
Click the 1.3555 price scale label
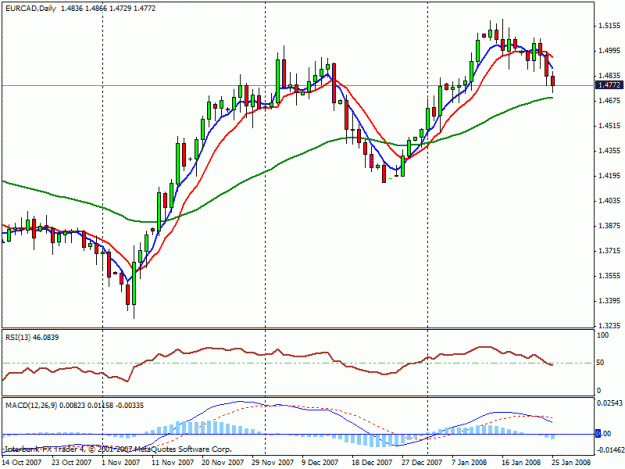609,276
